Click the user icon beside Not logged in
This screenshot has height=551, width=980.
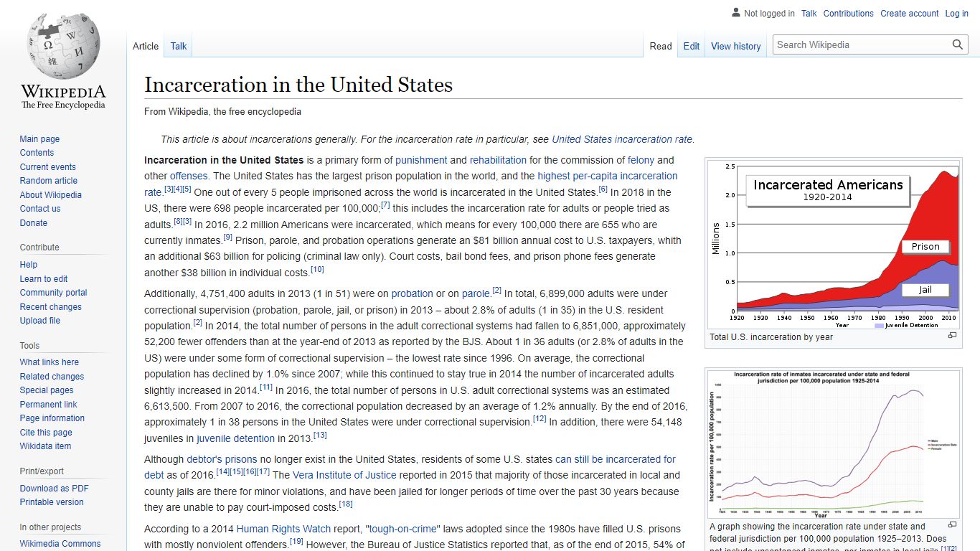point(735,12)
